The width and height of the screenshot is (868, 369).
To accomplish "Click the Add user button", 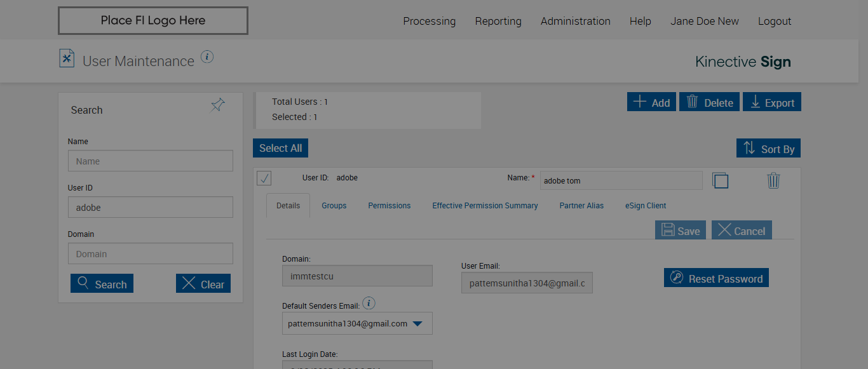I will click(x=651, y=102).
